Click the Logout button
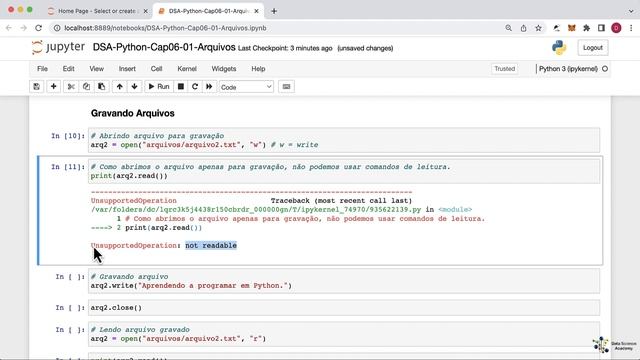This screenshot has height=360, width=640. (593, 48)
